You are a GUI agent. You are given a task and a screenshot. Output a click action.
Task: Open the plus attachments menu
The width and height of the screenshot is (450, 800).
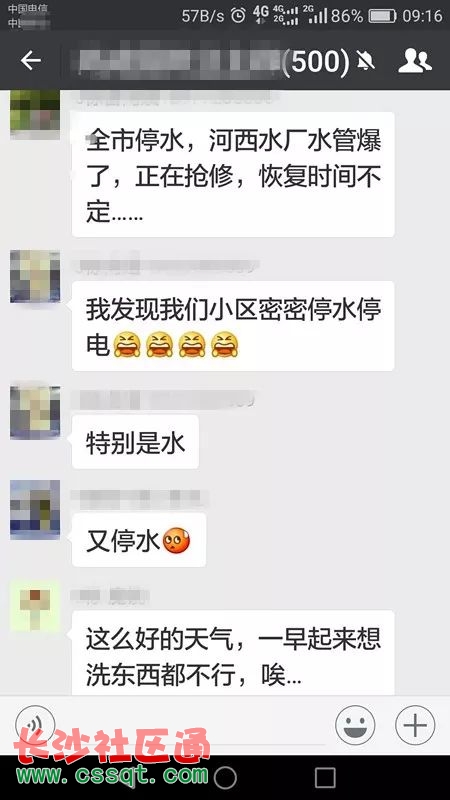click(415, 725)
